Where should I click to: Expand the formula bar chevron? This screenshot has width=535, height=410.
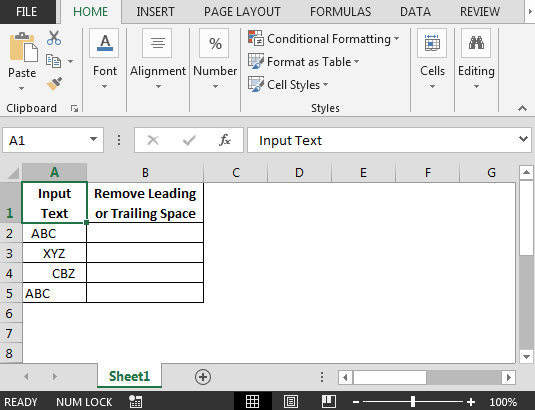click(523, 139)
